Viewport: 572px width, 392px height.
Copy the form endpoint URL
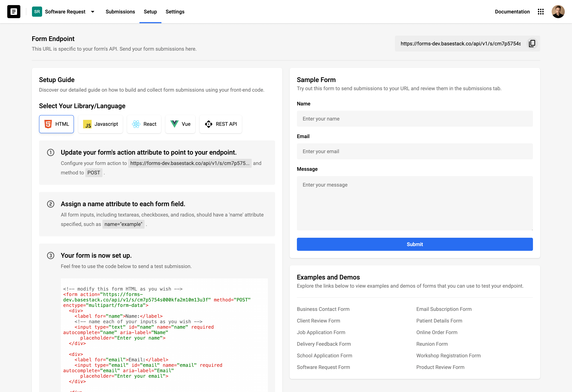532,44
